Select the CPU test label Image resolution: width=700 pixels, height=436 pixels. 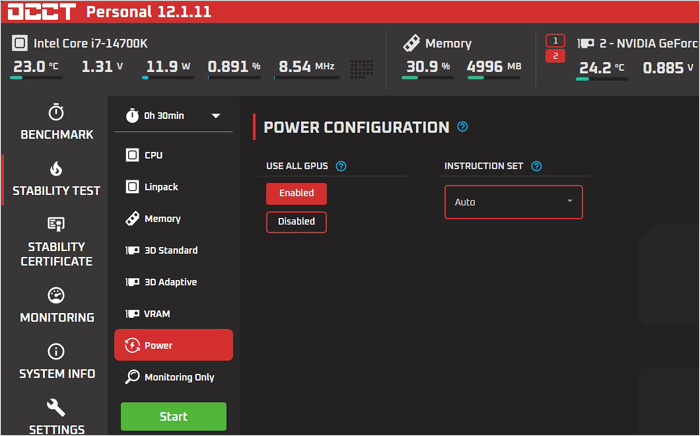tap(154, 155)
